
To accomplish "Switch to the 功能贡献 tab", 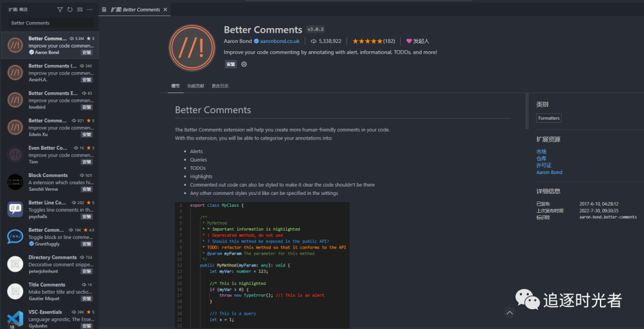I will [196, 86].
